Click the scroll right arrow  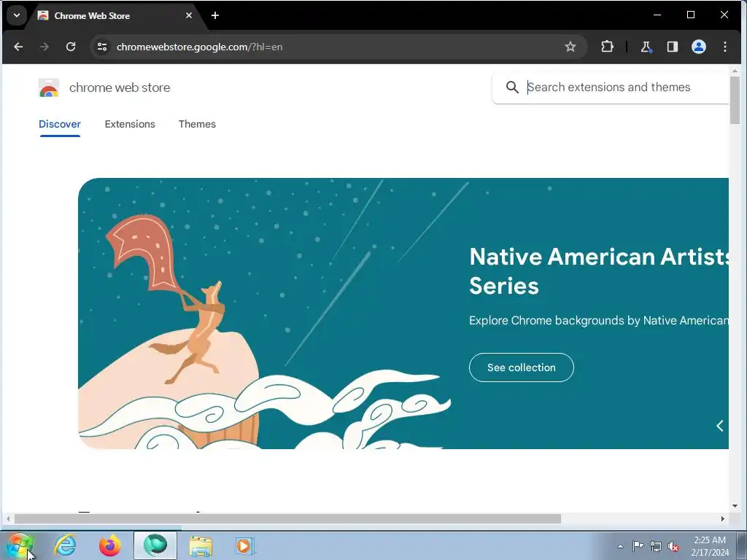(723, 518)
